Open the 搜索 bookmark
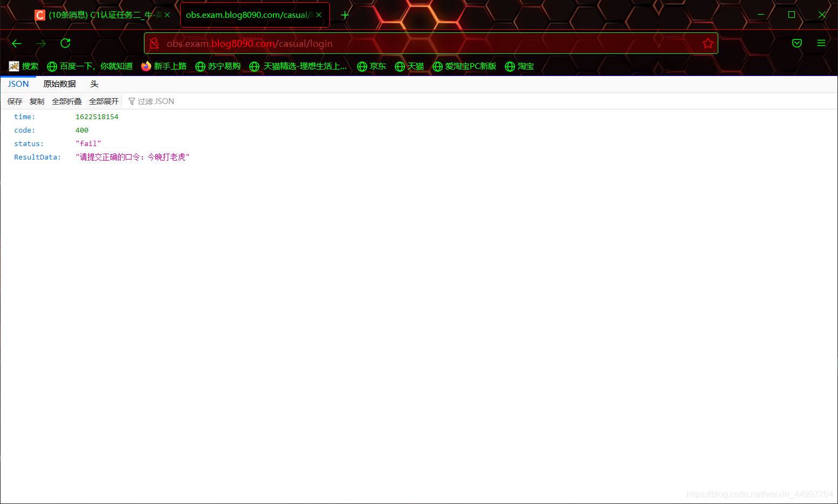 (x=24, y=66)
